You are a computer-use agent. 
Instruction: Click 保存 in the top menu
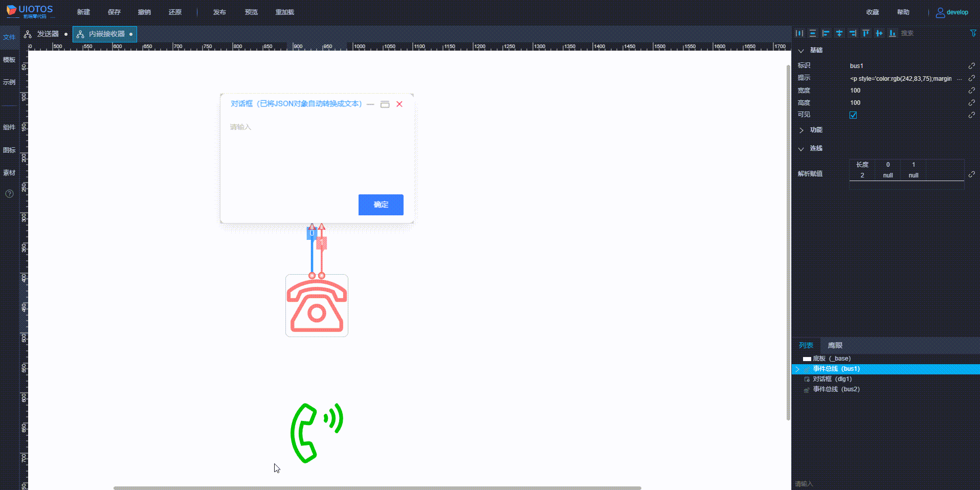[114, 12]
